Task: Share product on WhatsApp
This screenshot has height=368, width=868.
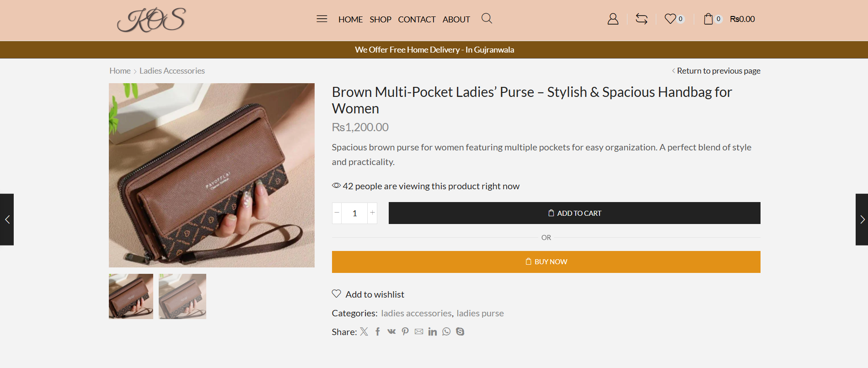Action: [x=446, y=331]
